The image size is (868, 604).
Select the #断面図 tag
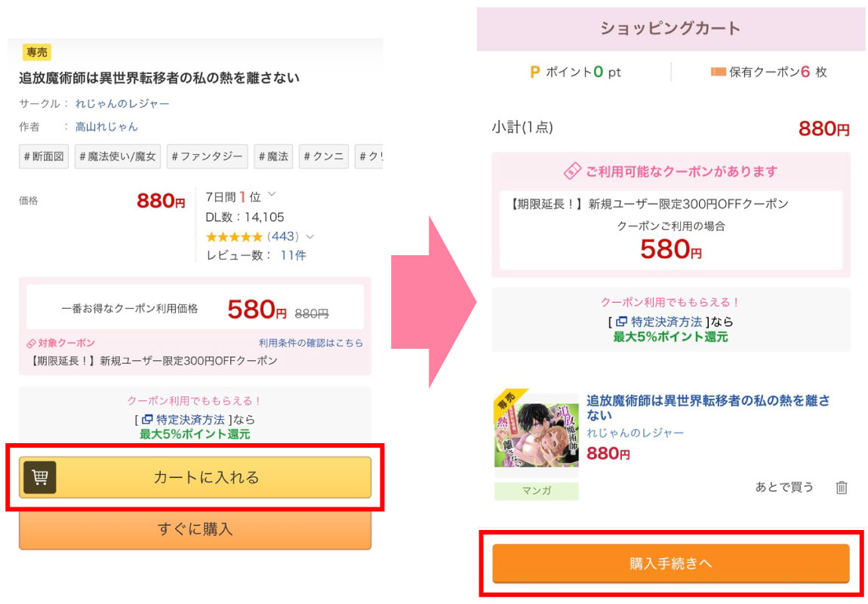point(44,156)
